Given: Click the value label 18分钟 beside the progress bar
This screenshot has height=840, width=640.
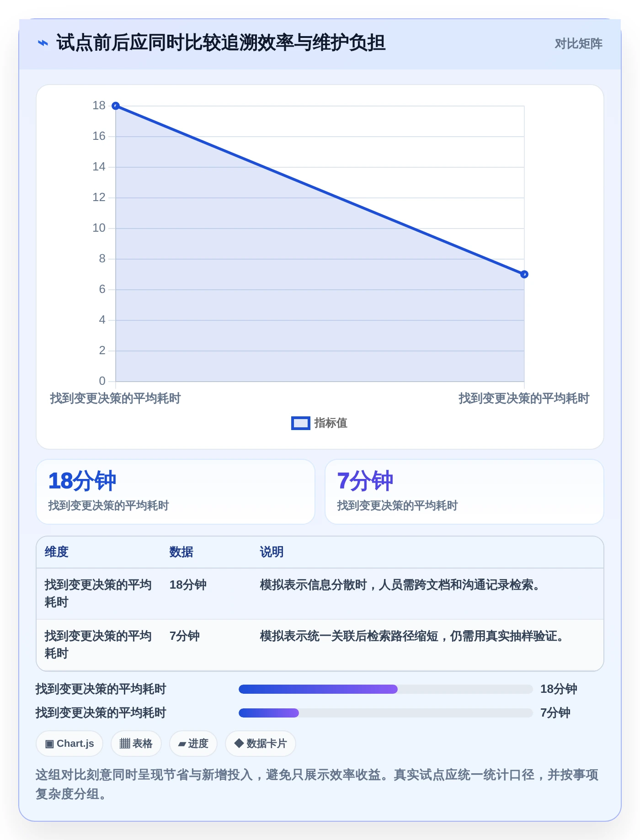Looking at the screenshot, I should pyautogui.click(x=559, y=689).
